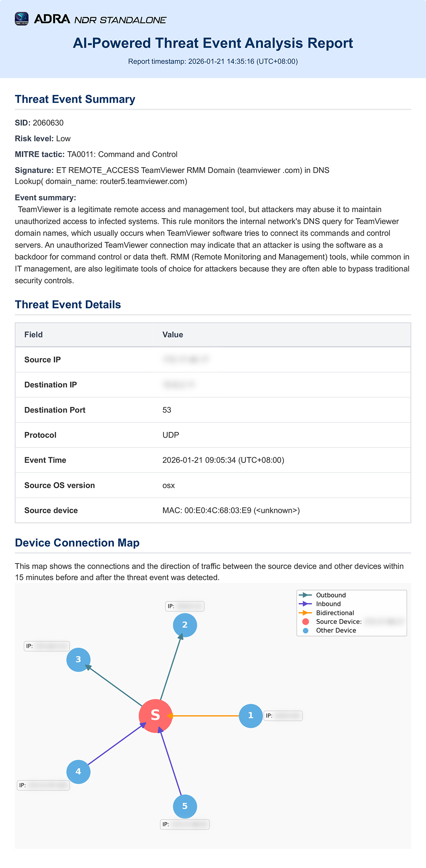Click the Threat Event Summary heading
Image resolution: width=426 pixels, height=868 pixels.
click(75, 99)
